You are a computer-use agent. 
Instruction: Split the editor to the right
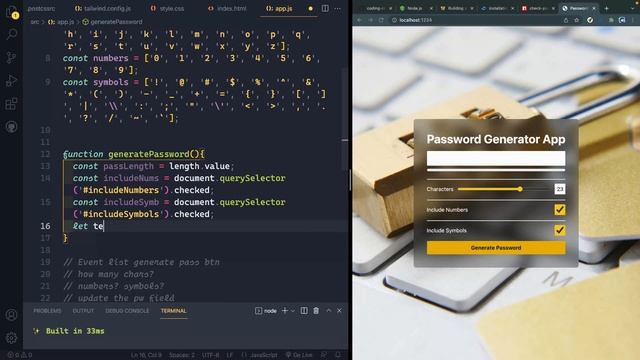pyautogui.click(x=325, y=8)
